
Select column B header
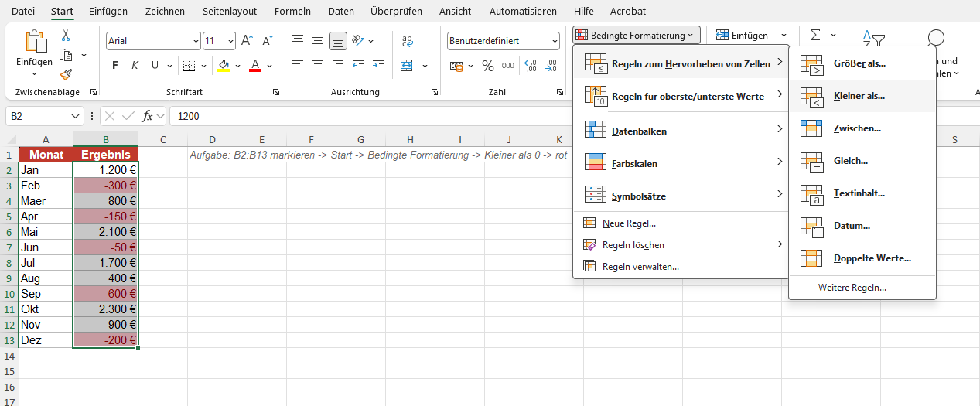point(106,139)
